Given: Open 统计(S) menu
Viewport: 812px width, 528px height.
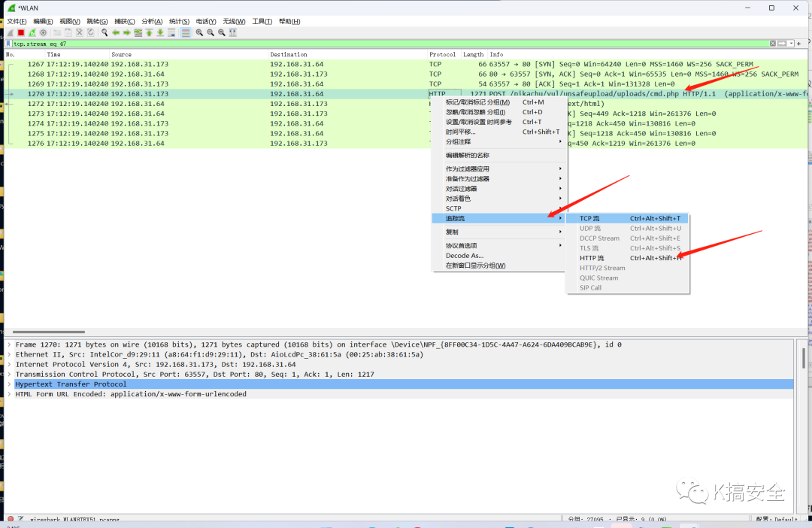Looking at the screenshot, I should click(x=179, y=21).
